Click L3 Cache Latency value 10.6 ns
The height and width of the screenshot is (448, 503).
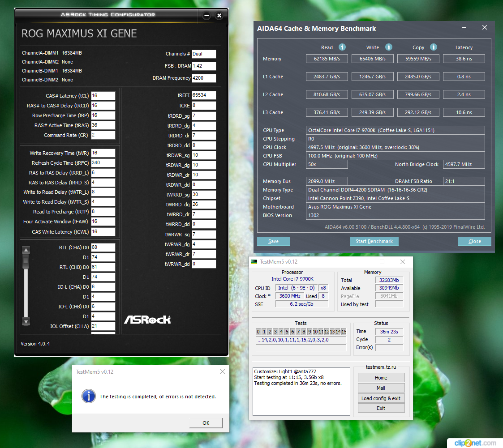pyautogui.click(x=464, y=112)
